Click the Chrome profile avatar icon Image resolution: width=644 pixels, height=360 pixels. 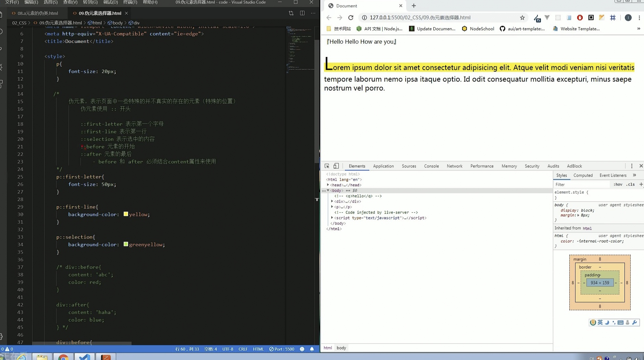click(x=628, y=17)
